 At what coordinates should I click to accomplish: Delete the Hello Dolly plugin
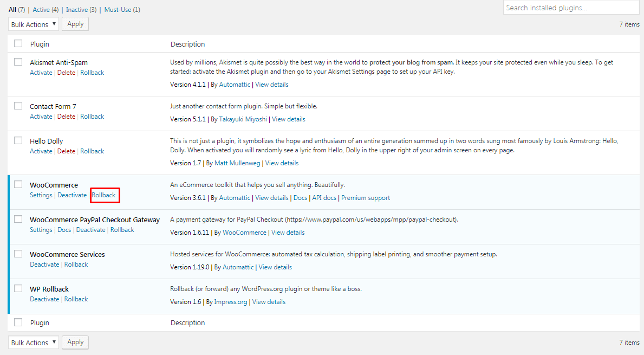pos(66,151)
